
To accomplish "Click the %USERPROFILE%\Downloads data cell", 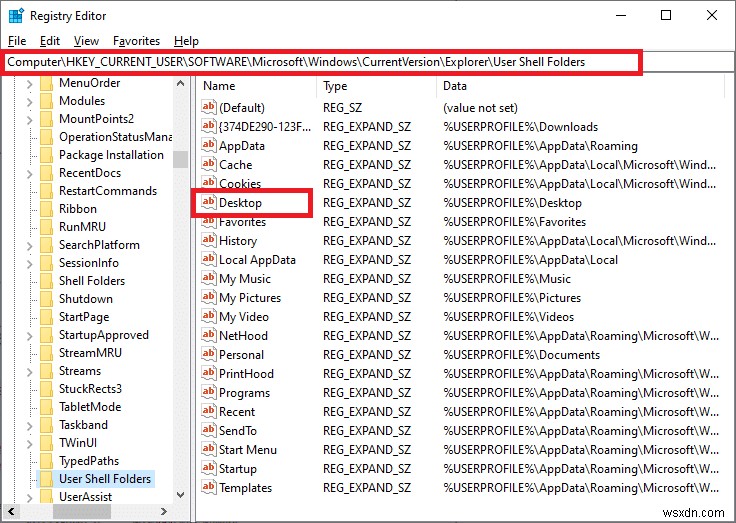I will point(520,127).
